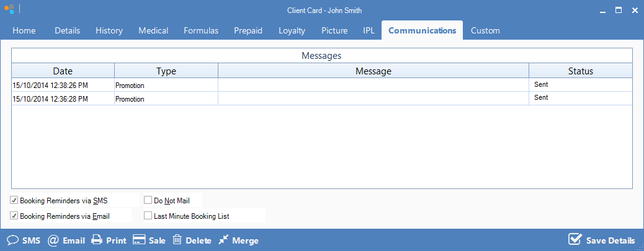Click the Print printer icon

pos(96,240)
